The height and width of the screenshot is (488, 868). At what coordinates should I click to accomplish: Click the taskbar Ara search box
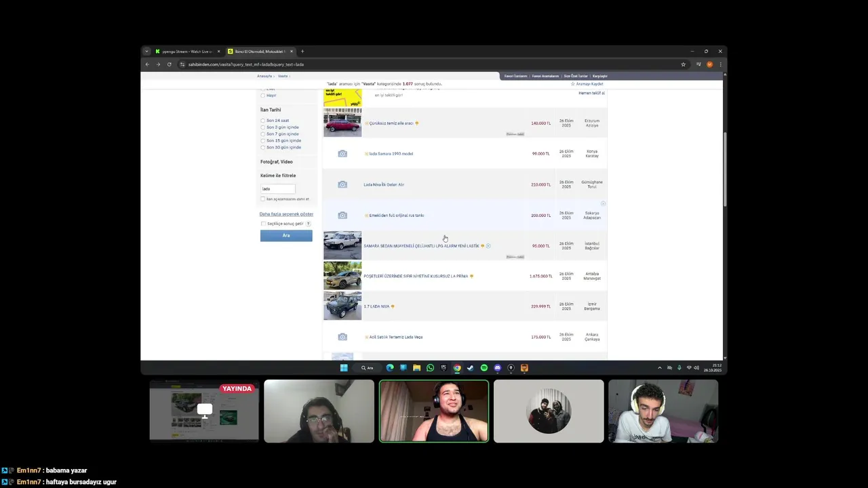pyautogui.click(x=368, y=368)
